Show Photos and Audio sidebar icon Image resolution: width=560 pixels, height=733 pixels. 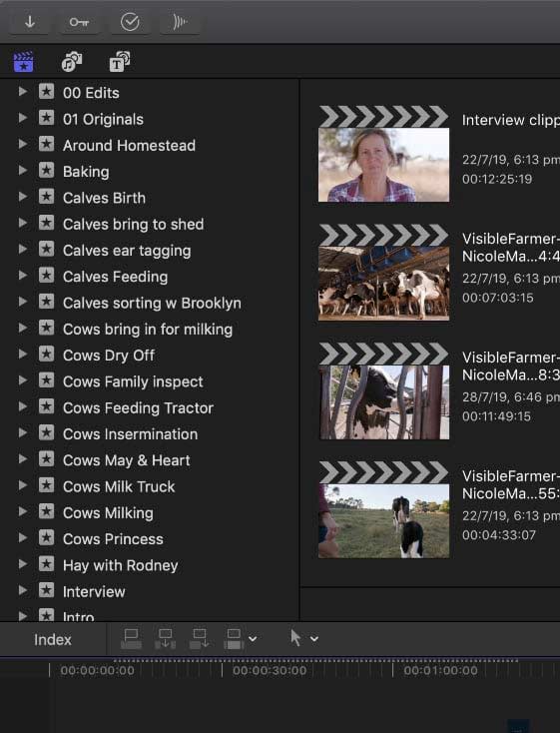point(72,62)
